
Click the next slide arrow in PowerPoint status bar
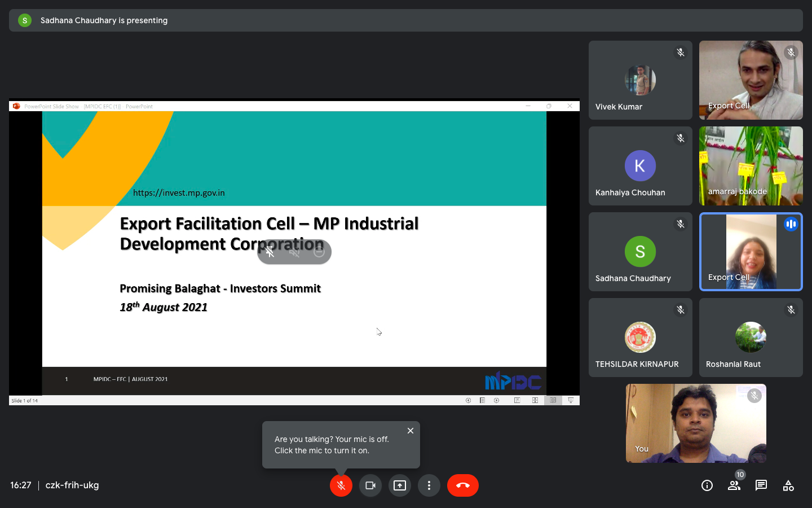[496, 400]
